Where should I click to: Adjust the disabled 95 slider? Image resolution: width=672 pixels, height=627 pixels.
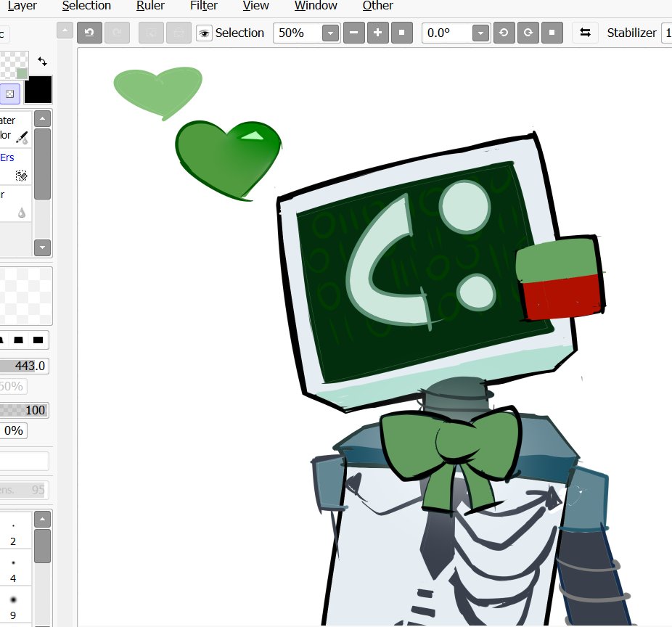click(24, 490)
